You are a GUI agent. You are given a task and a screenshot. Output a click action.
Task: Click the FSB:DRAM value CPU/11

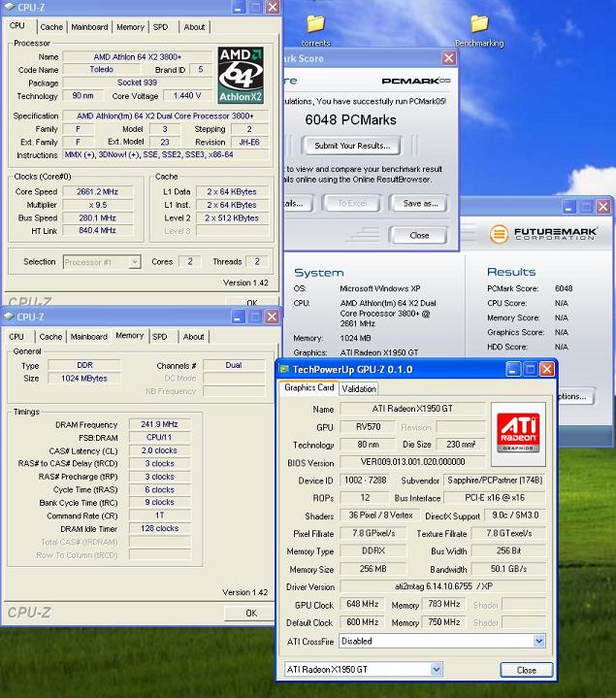point(159,438)
